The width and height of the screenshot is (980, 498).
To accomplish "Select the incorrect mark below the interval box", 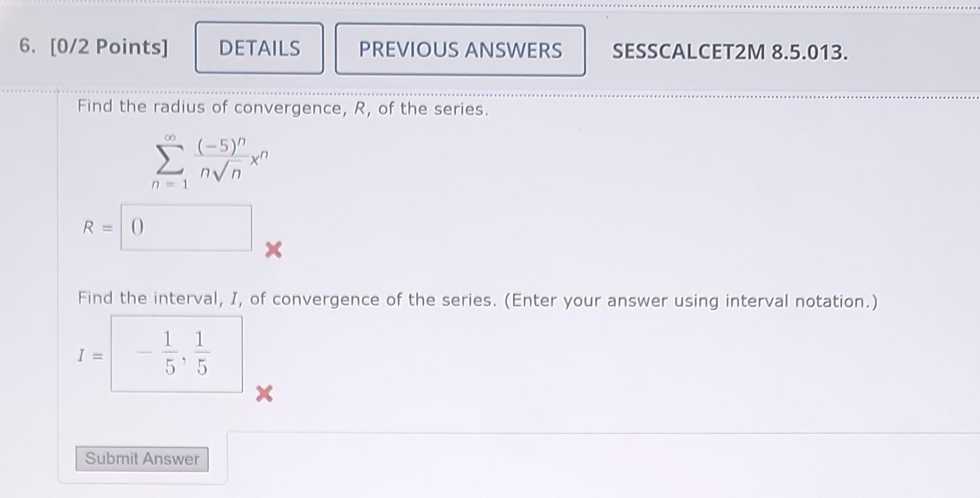I will (264, 394).
